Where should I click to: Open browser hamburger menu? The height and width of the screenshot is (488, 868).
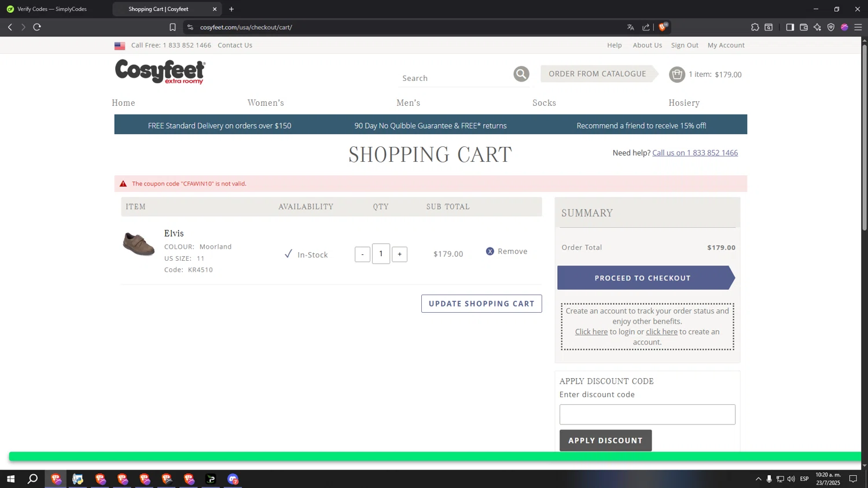tap(858, 27)
